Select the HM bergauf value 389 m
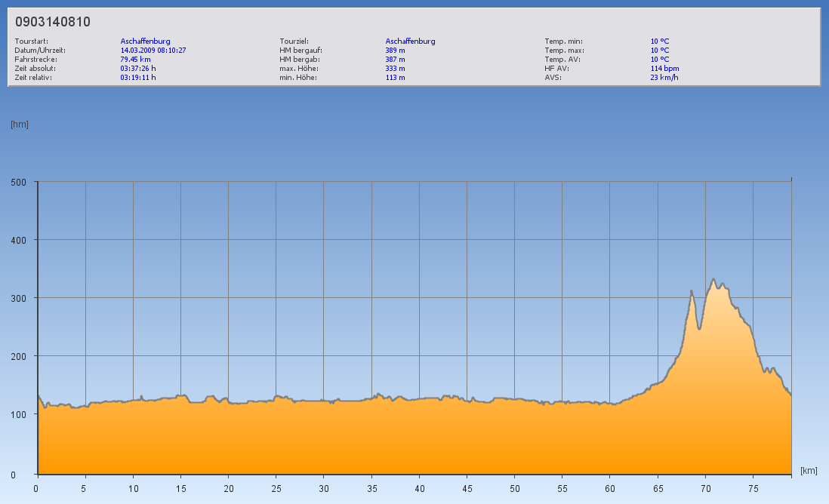This screenshot has height=504, width=829. pyautogui.click(x=395, y=51)
